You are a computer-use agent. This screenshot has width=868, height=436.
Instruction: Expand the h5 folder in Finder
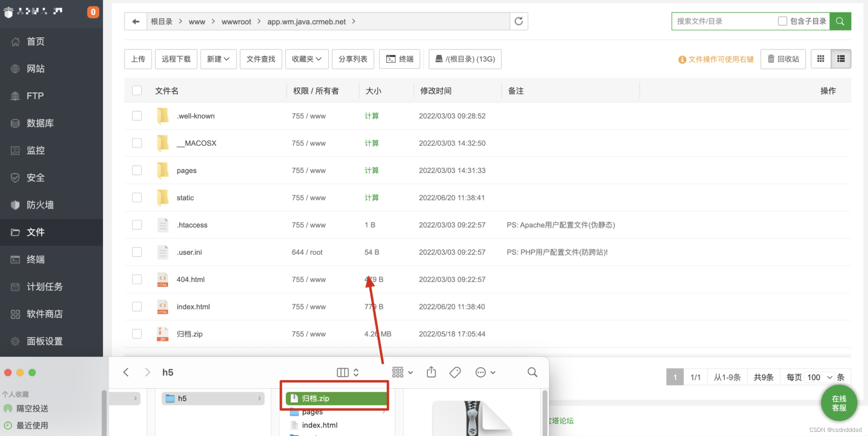[x=260, y=398]
